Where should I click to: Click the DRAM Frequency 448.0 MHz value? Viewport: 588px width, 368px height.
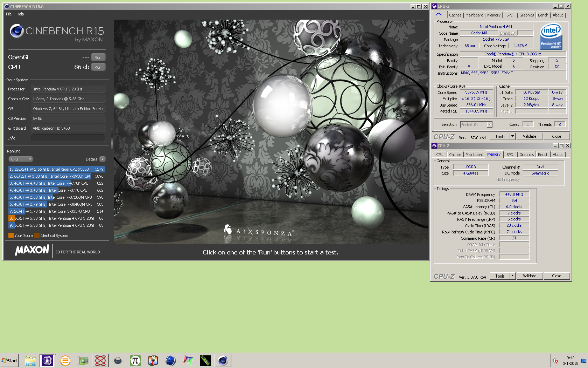click(x=514, y=194)
